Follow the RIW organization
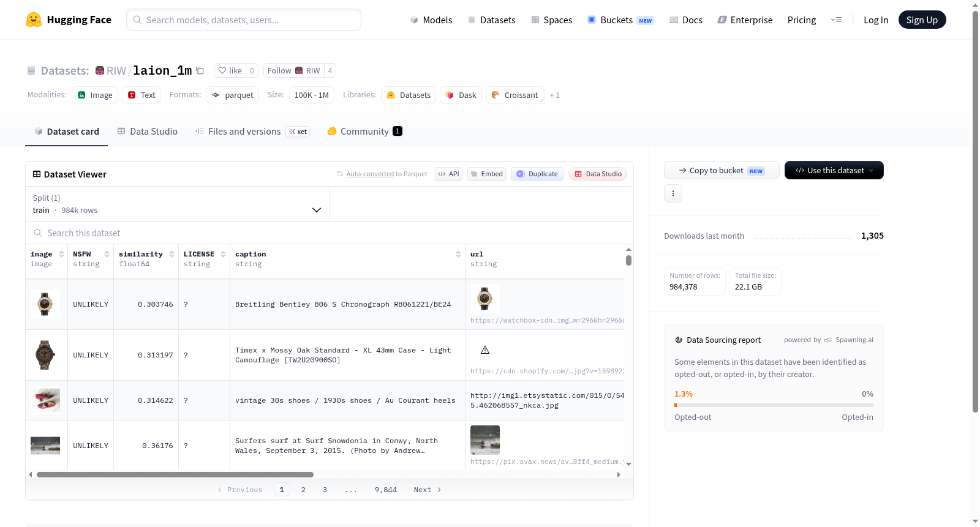The image size is (980, 527). 294,70
